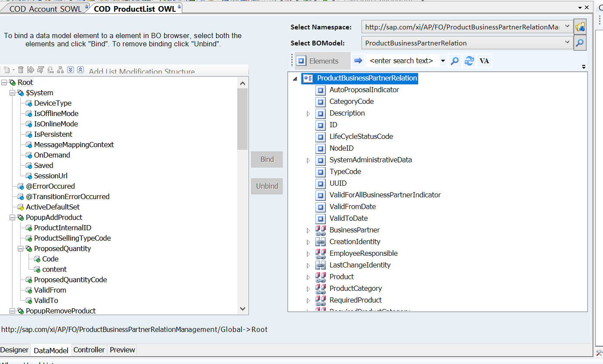
Task: Collapse the PopupRemoveProduct node
Action: click(12, 311)
